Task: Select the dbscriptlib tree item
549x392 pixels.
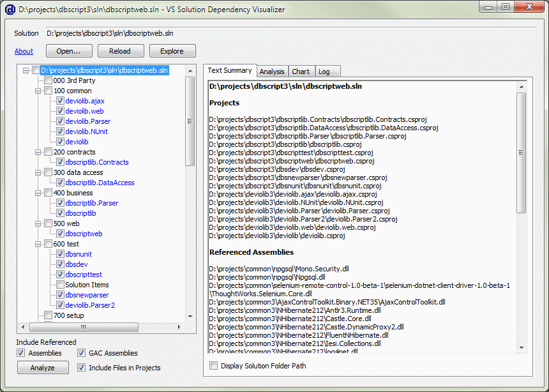Action: (x=80, y=213)
